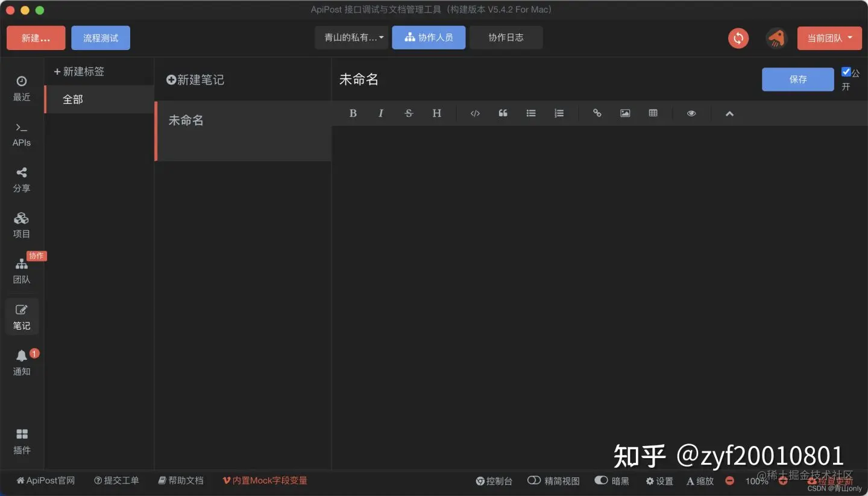Toggle the 暗黑 dark mode switch

click(x=601, y=480)
